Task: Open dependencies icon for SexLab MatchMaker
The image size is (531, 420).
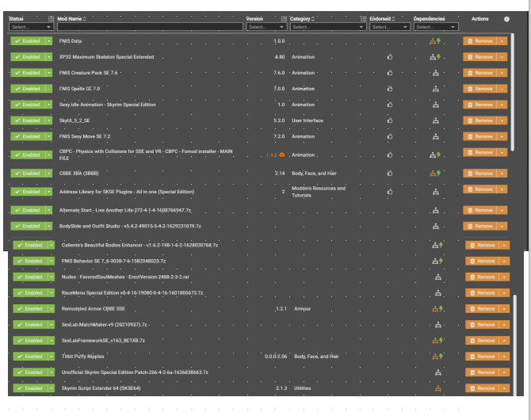Action: point(437,325)
